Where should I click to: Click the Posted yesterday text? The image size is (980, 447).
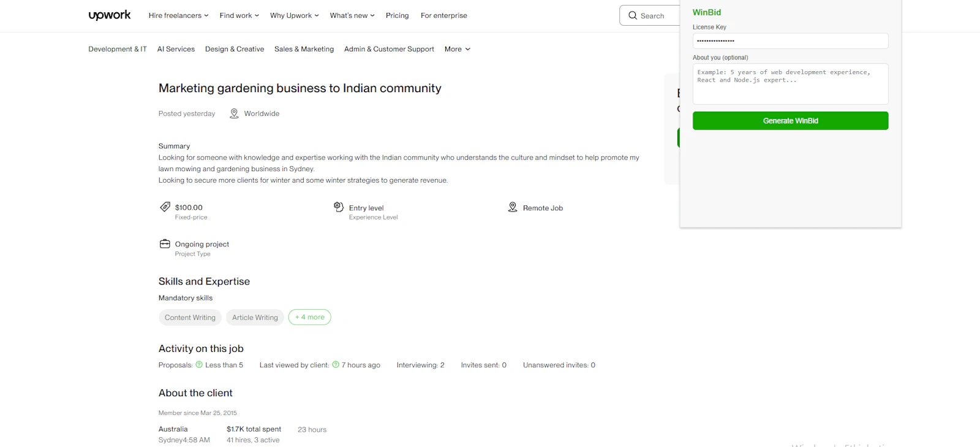(x=187, y=113)
